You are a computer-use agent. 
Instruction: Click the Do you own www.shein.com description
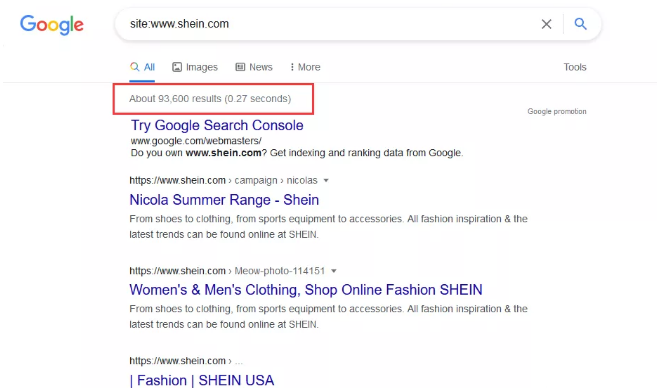coord(297,153)
